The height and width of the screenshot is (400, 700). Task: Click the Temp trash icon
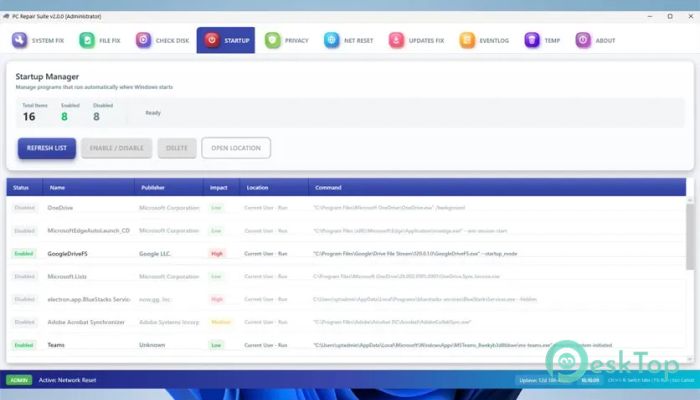click(x=532, y=40)
